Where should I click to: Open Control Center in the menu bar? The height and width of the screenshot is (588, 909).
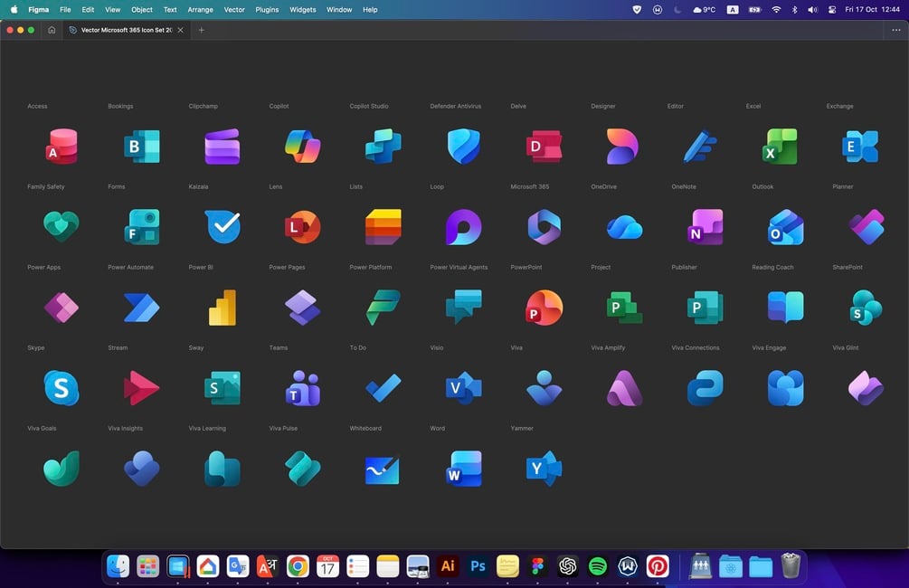(x=832, y=10)
